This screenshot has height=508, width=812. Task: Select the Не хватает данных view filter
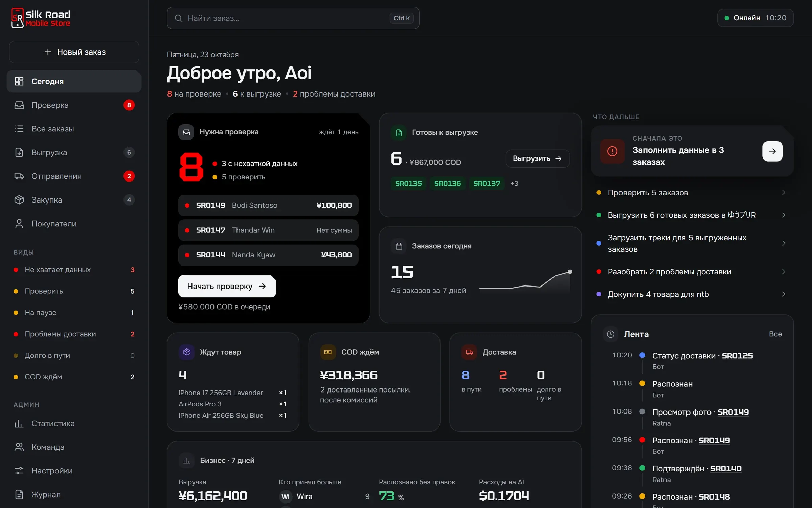pyautogui.click(x=74, y=270)
